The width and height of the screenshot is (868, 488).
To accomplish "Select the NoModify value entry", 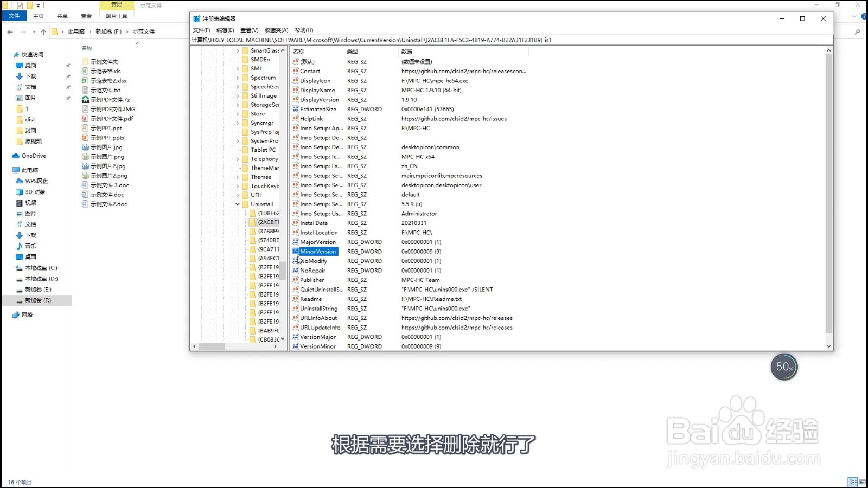I will click(x=314, y=261).
